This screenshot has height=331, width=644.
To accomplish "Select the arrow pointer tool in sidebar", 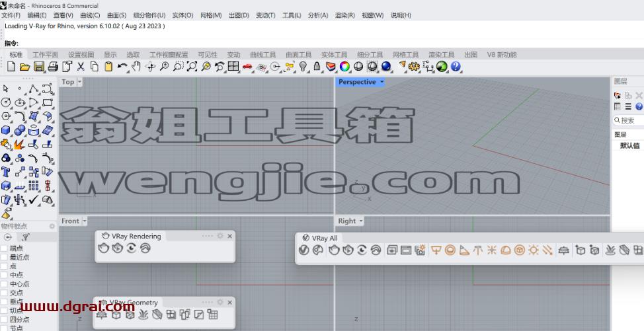I will point(6,89).
